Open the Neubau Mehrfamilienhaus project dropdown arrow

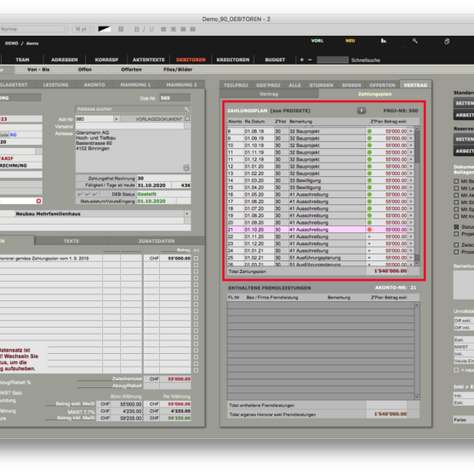[x=187, y=214]
